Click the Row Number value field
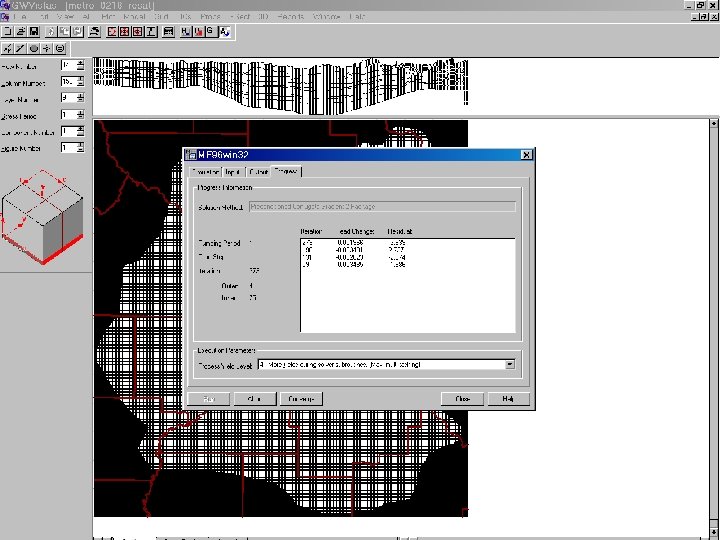The width and height of the screenshot is (720, 540). 68,65
